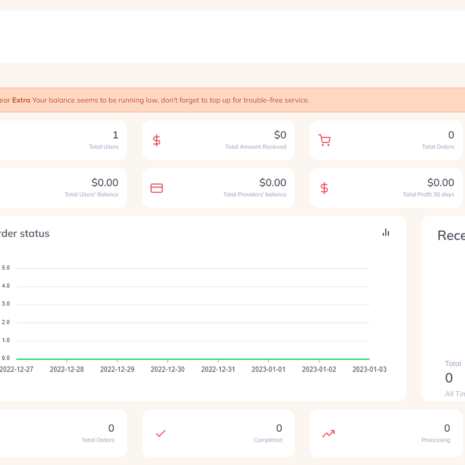The height and width of the screenshot is (465, 465).
Task: Click the 2023-01-03 date on chart axis
Action: click(369, 369)
